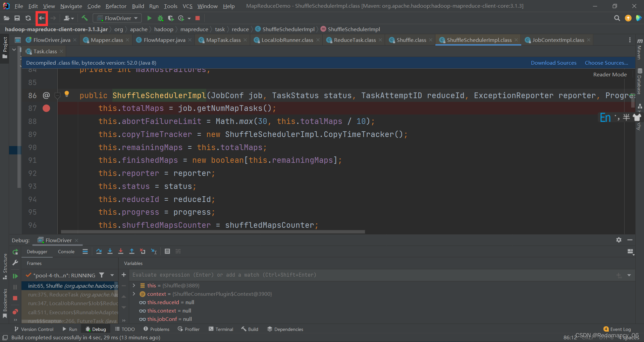Resume program with the green resume icon
The image size is (644, 342).
[15, 276]
